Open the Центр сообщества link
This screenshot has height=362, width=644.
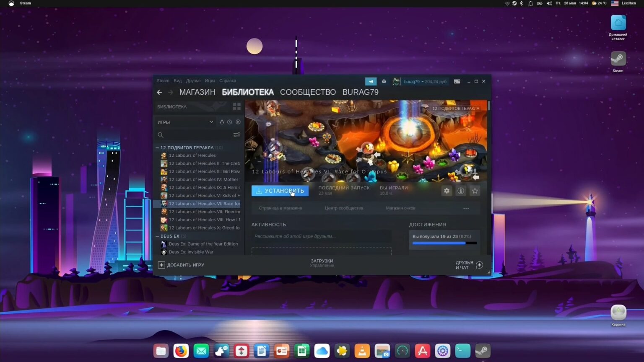tap(344, 208)
